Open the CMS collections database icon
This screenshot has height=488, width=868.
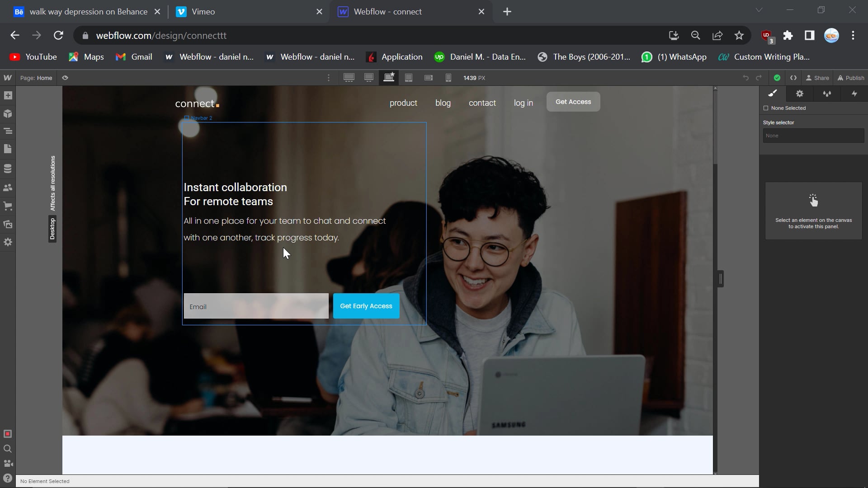point(8,169)
